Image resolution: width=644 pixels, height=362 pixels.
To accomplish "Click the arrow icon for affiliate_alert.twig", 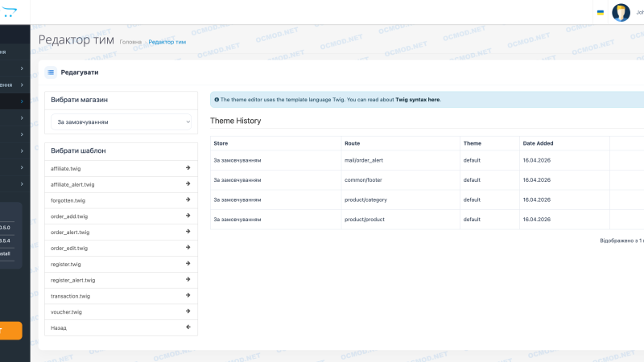I will (188, 184).
